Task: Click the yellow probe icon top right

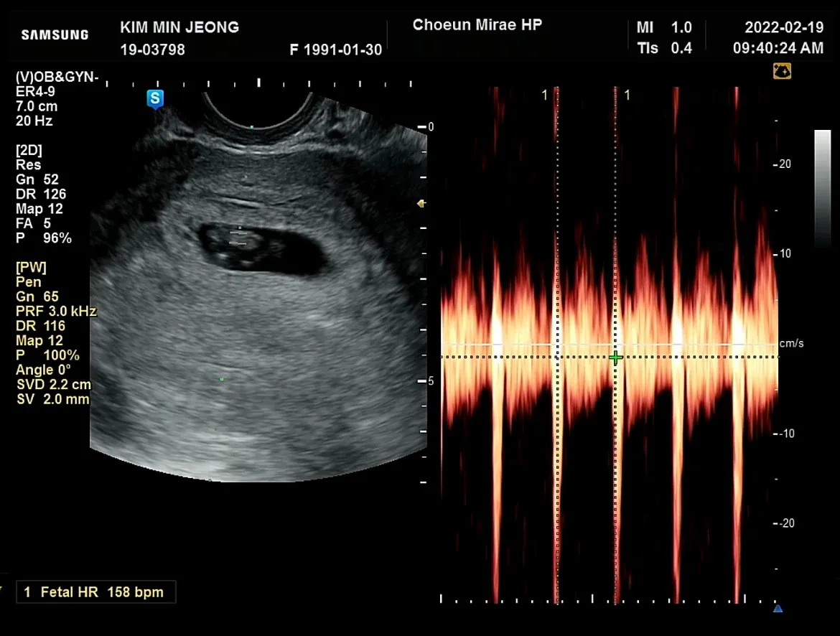Action: point(782,71)
